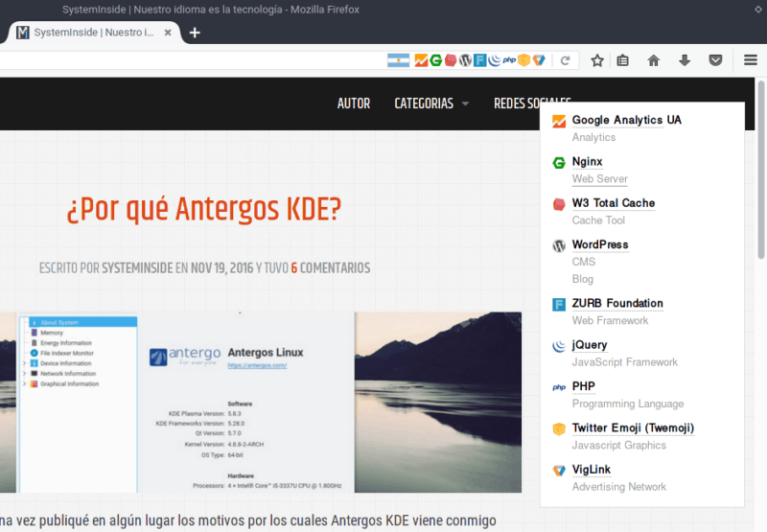
Task: Switch to the SystemInside browser tab
Action: coord(93,33)
